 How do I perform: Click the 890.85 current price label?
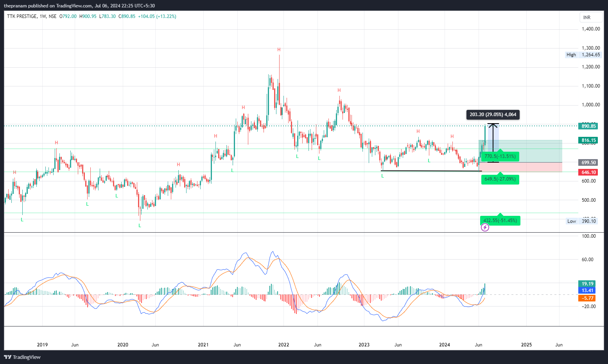point(588,126)
